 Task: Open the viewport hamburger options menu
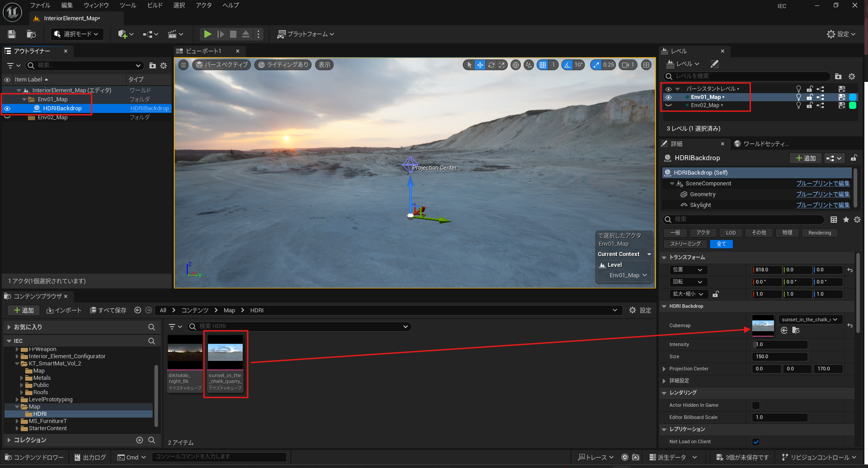(x=183, y=65)
